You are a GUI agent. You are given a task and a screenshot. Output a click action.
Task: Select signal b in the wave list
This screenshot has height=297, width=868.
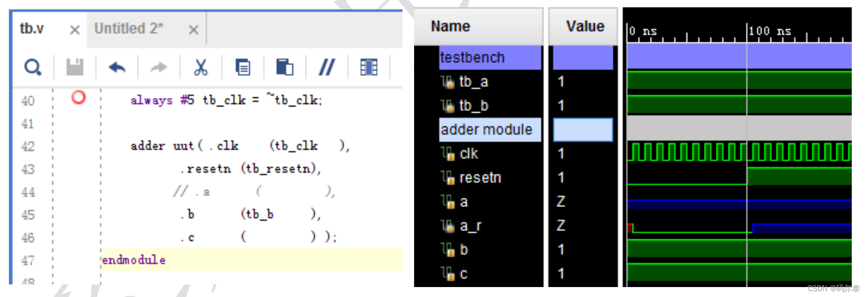(464, 249)
